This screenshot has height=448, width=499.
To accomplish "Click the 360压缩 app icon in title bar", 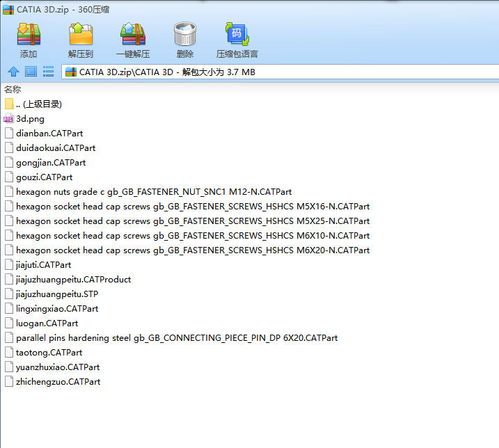I will (8, 10).
